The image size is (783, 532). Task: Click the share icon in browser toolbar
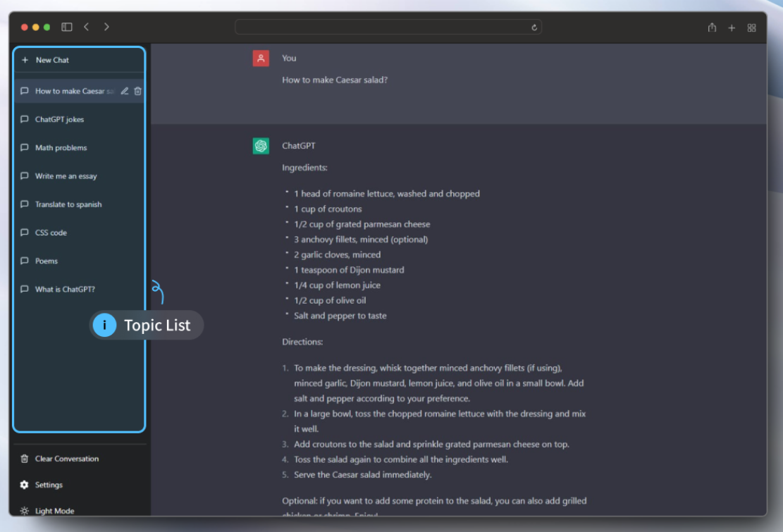712,27
